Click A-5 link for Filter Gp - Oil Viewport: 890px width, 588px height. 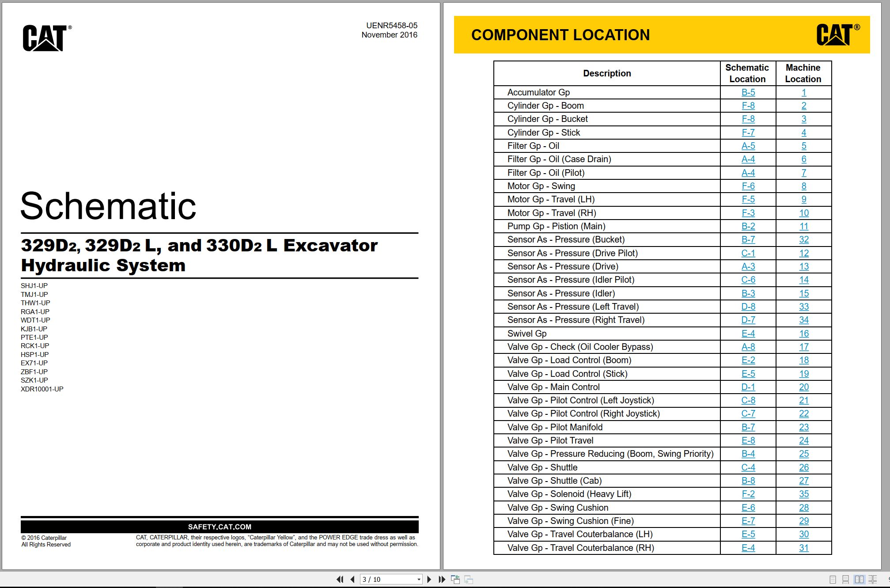(748, 146)
